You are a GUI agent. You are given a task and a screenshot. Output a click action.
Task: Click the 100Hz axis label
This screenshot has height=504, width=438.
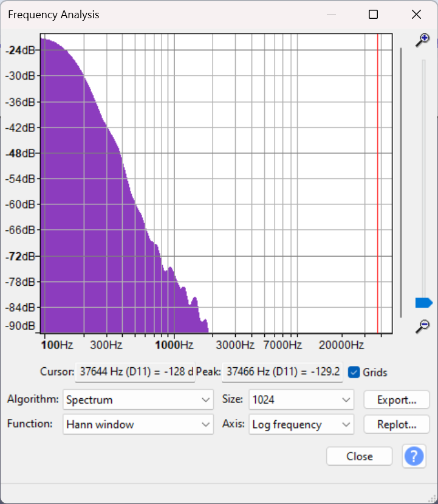[x=57, y=345]
